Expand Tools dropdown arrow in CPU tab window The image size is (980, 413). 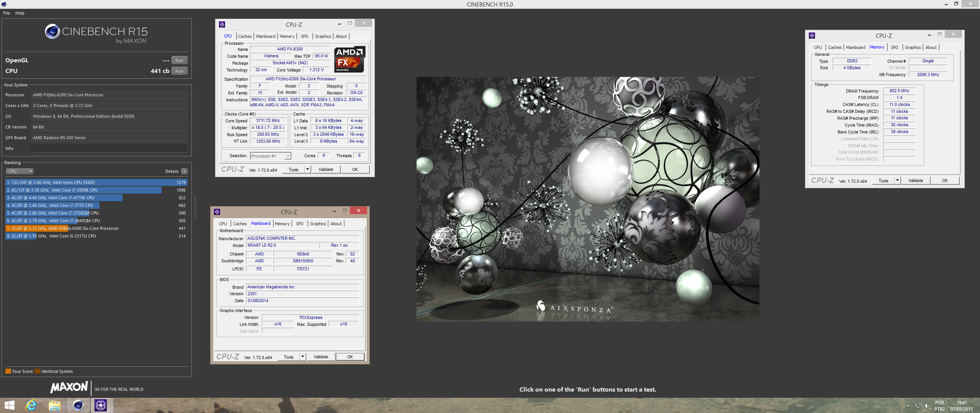point(307,169)
